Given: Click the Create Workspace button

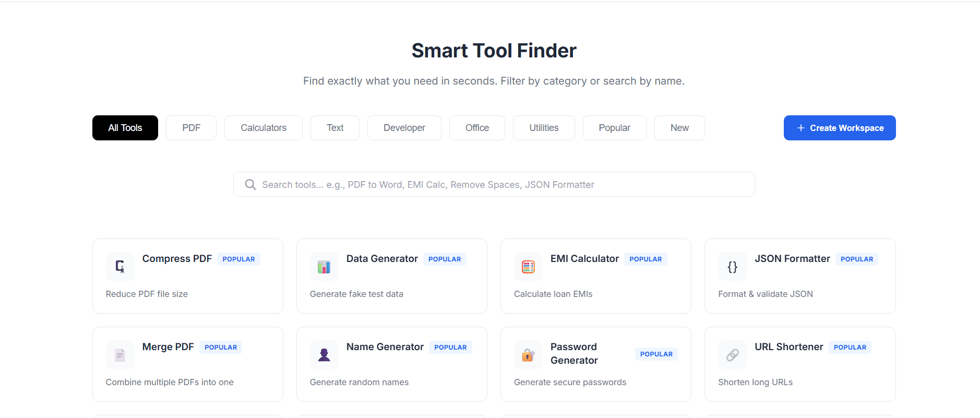Looking at the screenshot, I should pyautogui.click(x=839, y=127).
